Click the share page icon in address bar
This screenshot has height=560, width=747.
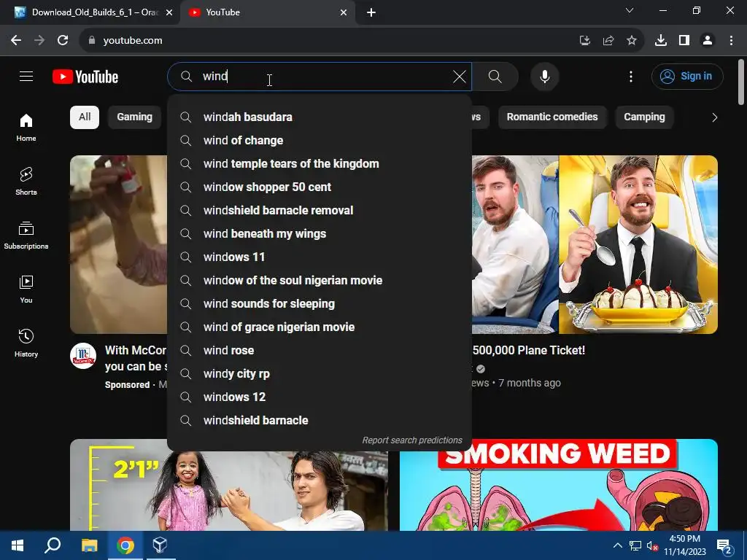pyautogui.click(x=608, y=41)
